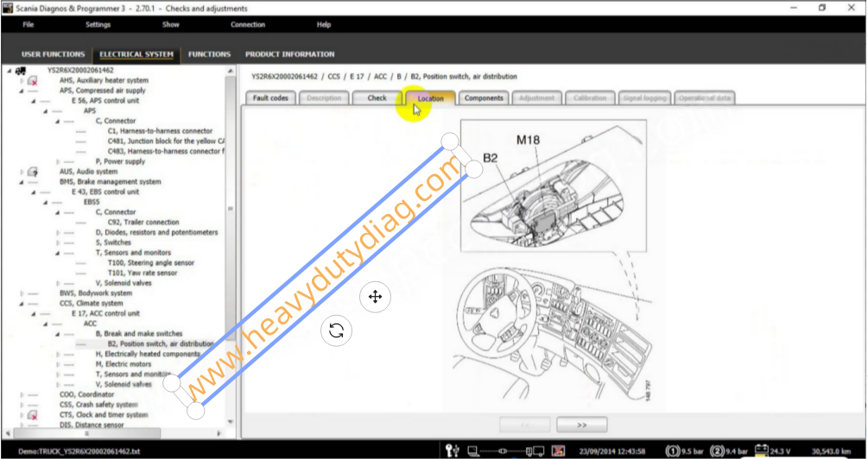Viewport: 868px width, 459px height.
Task: Select C481, Junction block for the yellow
Action: pos(166,141)
